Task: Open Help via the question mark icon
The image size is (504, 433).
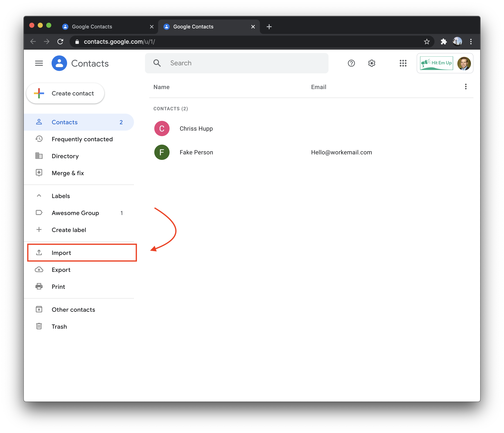Action: 351,63
